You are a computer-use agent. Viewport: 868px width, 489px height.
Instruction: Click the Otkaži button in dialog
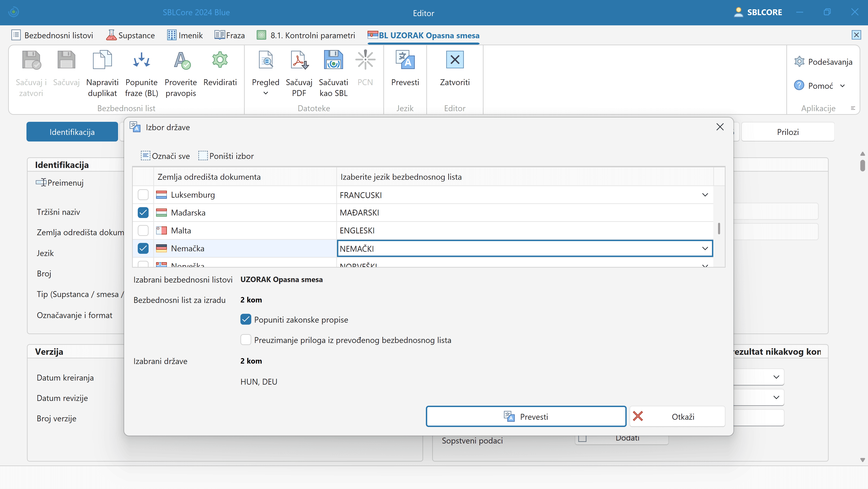677,417
